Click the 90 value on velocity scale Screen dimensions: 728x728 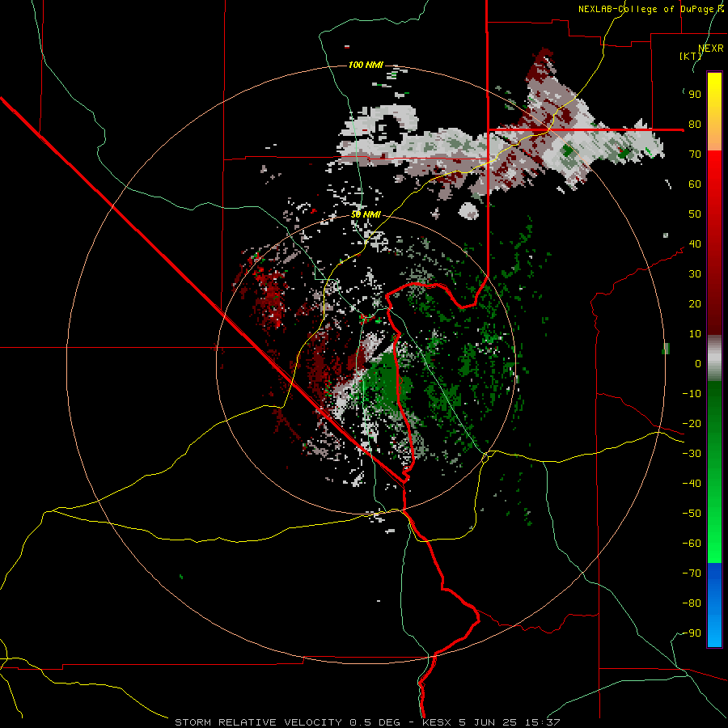[695, 95]
